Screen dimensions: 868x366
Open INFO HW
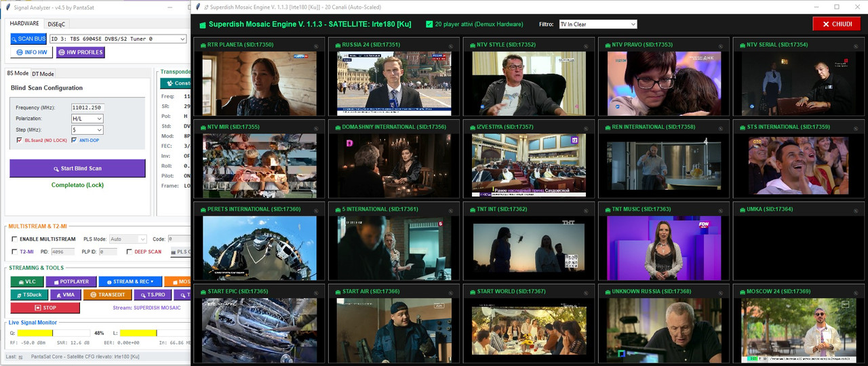(31, 52)
